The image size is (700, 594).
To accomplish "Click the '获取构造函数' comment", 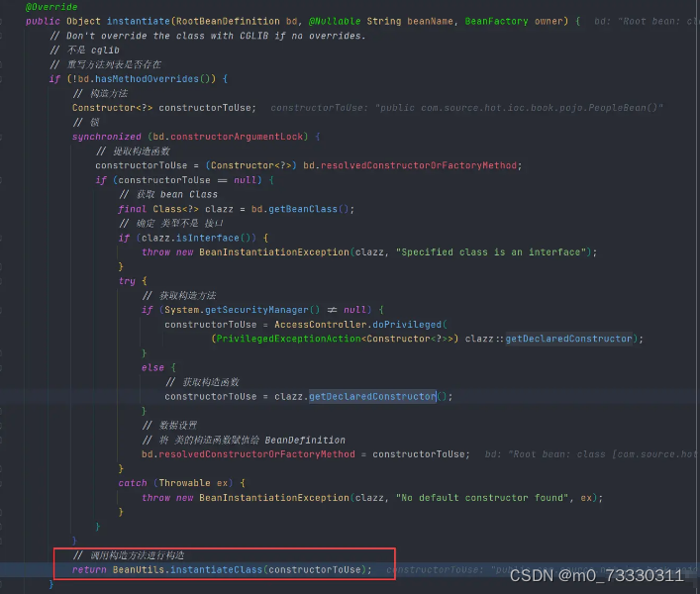I will 202,382.
